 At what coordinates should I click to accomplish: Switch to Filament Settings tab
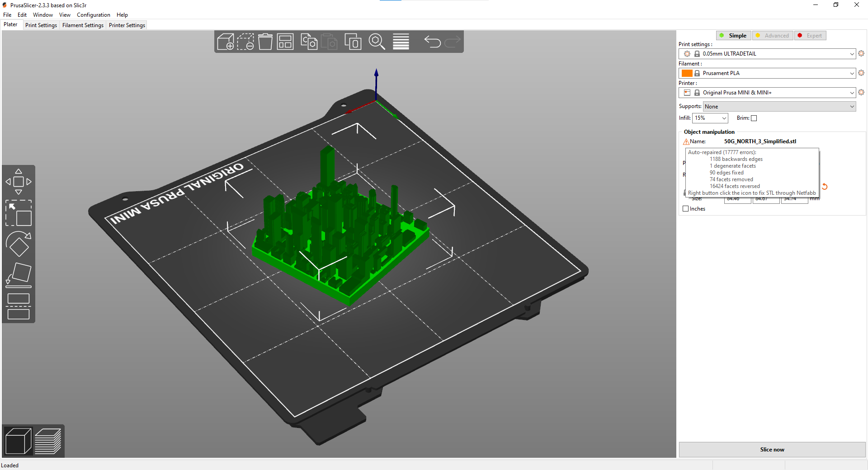83,25
